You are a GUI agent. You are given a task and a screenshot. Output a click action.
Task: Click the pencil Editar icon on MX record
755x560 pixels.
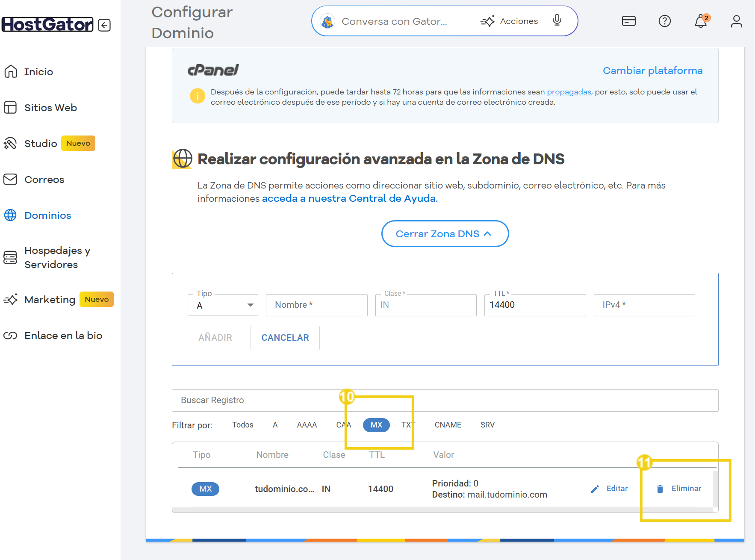click(x=595, y=489)
